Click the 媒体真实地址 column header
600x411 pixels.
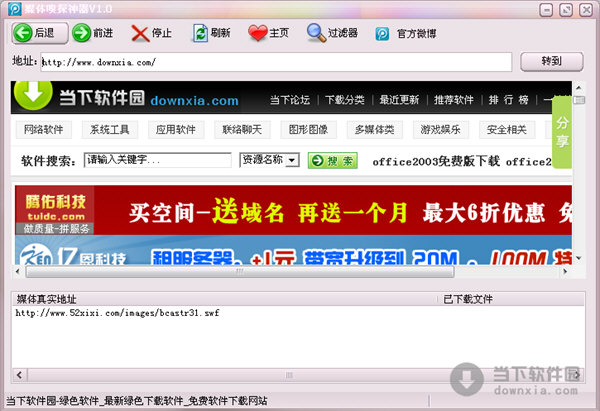pyautogui.click(x=224, y=299)
